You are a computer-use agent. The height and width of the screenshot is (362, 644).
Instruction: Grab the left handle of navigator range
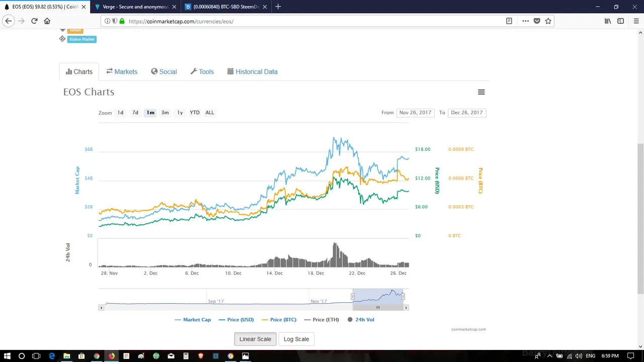(353, 297)
